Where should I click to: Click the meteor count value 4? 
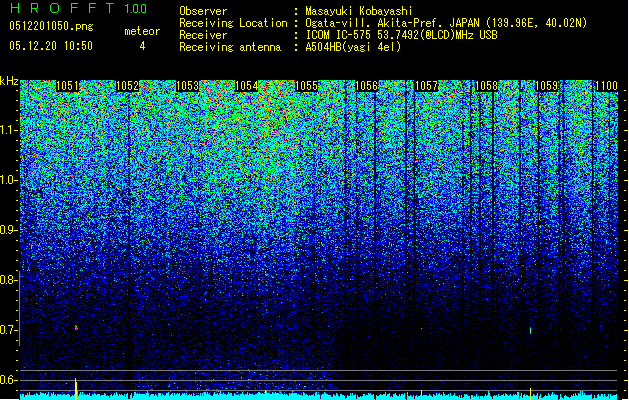click(142, 46)
